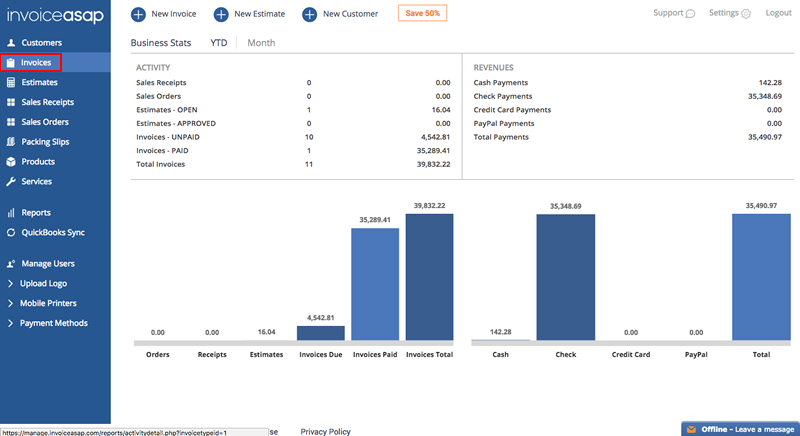The height and width of the screenshot is (436, 800).
Task: Expand the Payment Methods chevron
Action: (x=11, y=323)
